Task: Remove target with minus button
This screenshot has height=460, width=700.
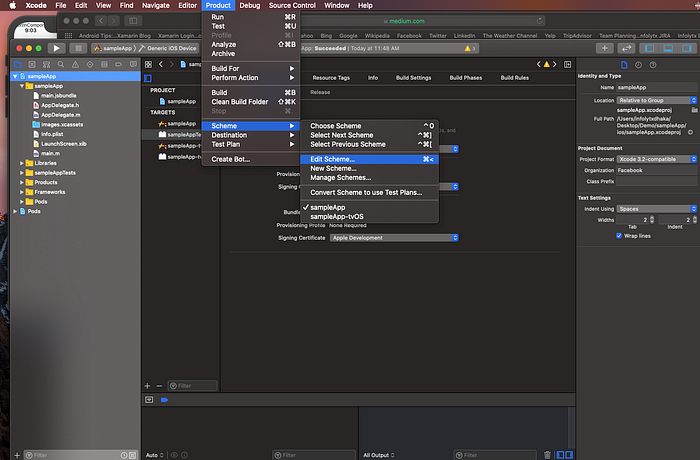Action: tap(159, 385)
